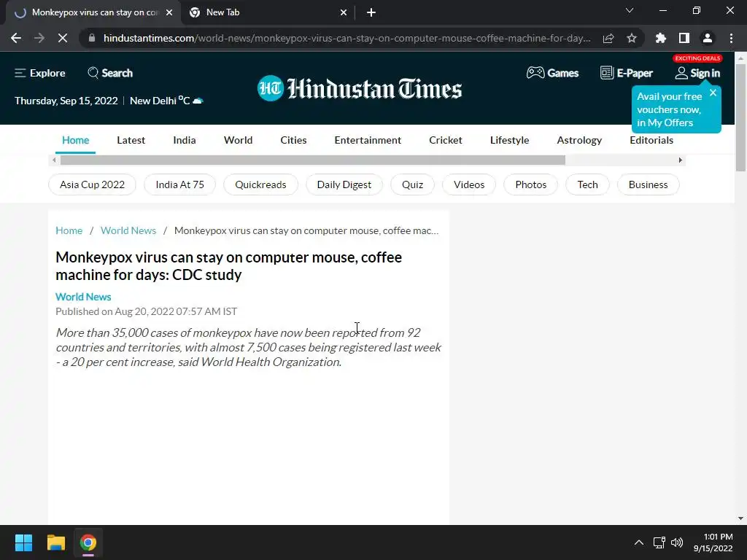Open the India At 75 chip
This screenshot has height=560, width=747.
(179, 184)
